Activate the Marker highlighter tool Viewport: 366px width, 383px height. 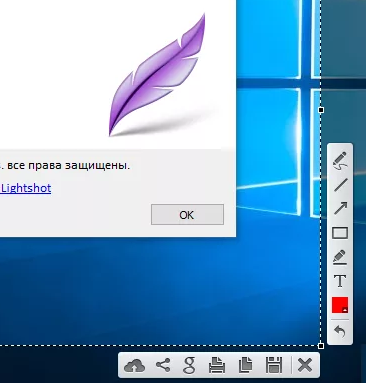(x=340, y=257)
